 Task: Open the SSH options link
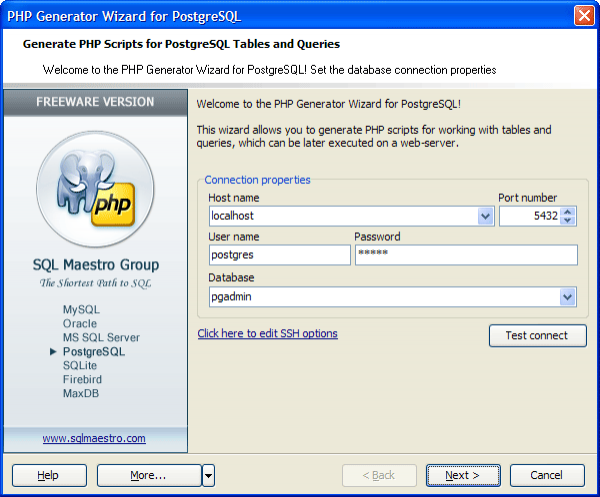click(x=267, y=333)
